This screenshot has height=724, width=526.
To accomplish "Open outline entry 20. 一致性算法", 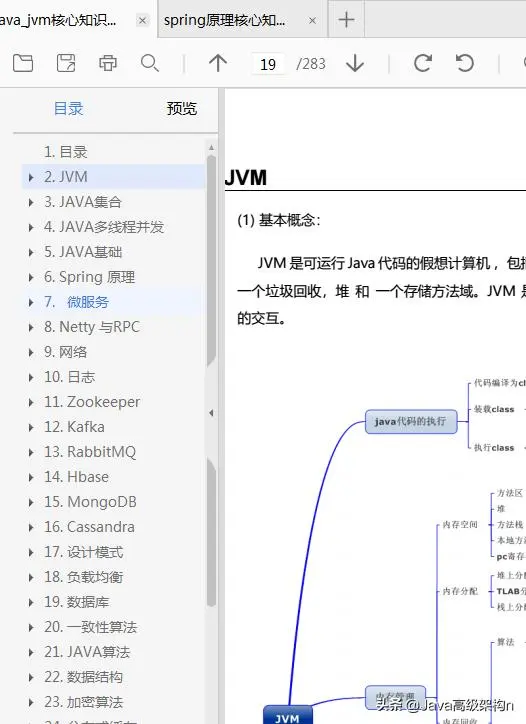I will (x=91, y=627).
